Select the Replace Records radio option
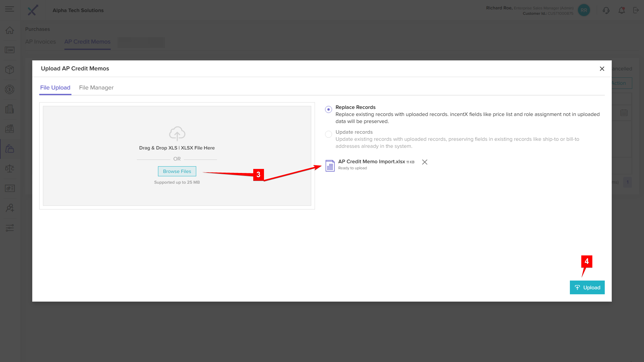 (x=328, y=109)
